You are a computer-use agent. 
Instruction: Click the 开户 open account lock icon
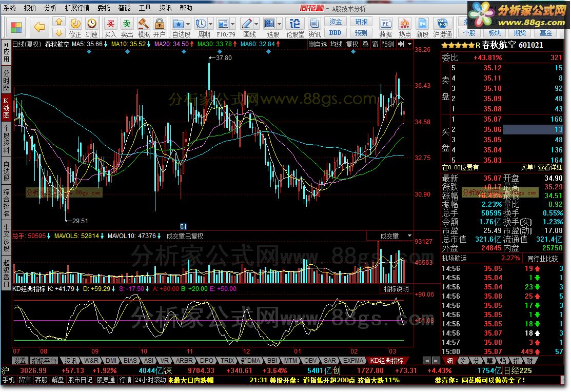[x=159, y=28]
